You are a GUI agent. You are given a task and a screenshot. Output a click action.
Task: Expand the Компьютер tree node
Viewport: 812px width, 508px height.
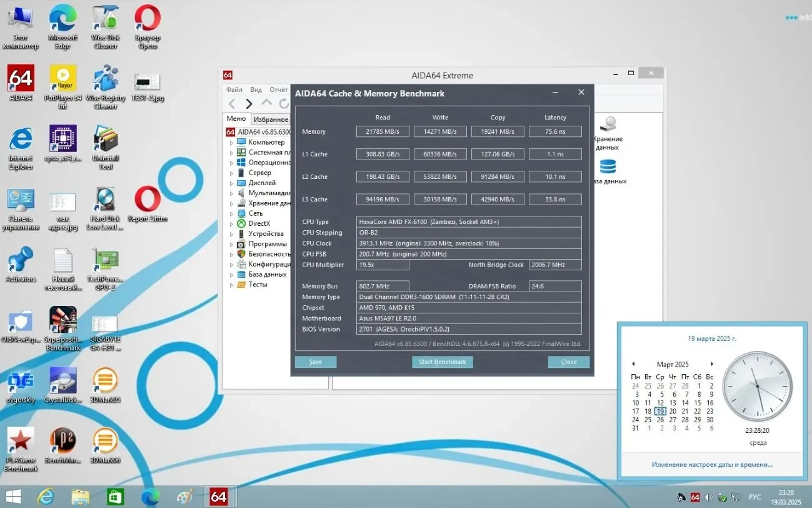(231, 143)
